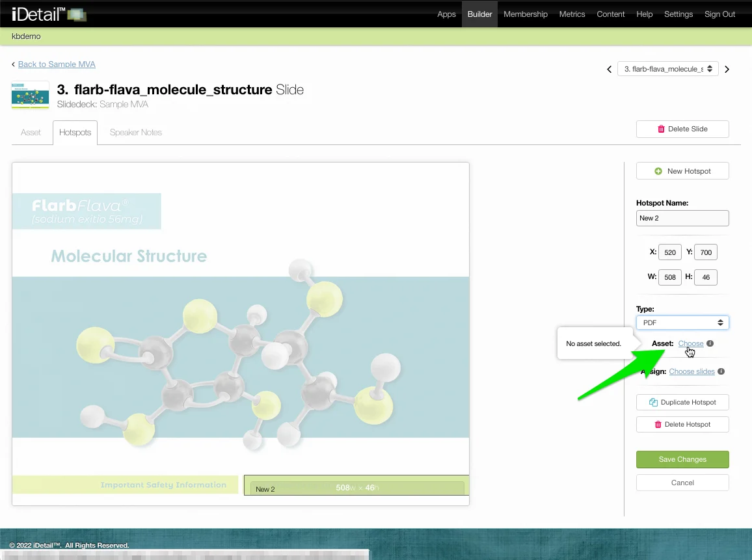The width and height of the screenshot is (752, 560).
Task: Switch to the Speaker Notes tab
Action: 136,132
